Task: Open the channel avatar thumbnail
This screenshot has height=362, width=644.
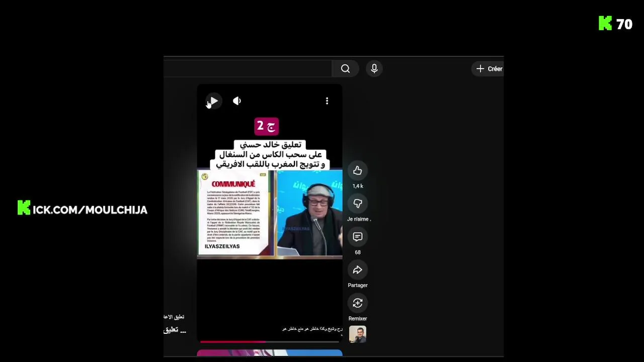Action: click(358, 334)
